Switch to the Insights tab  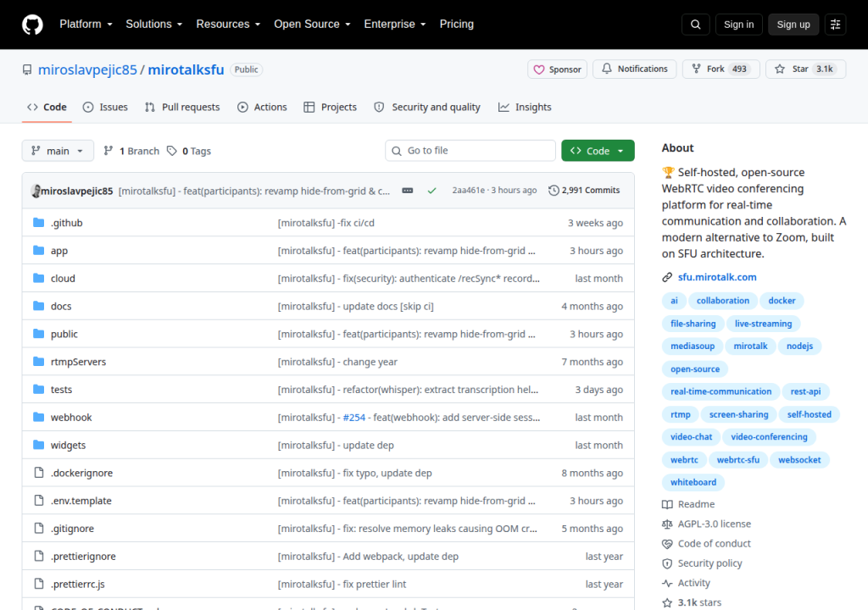525,108
